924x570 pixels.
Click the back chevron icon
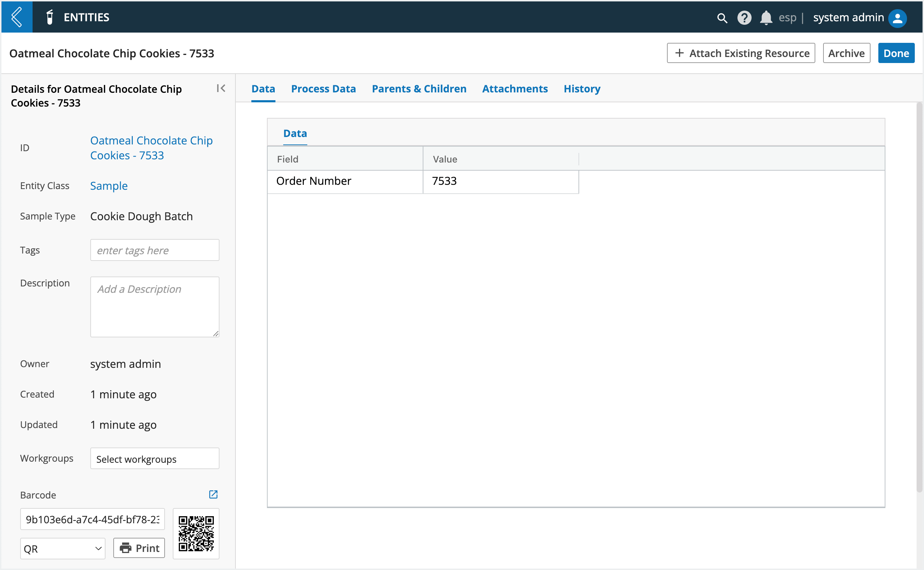click(17, 17)
